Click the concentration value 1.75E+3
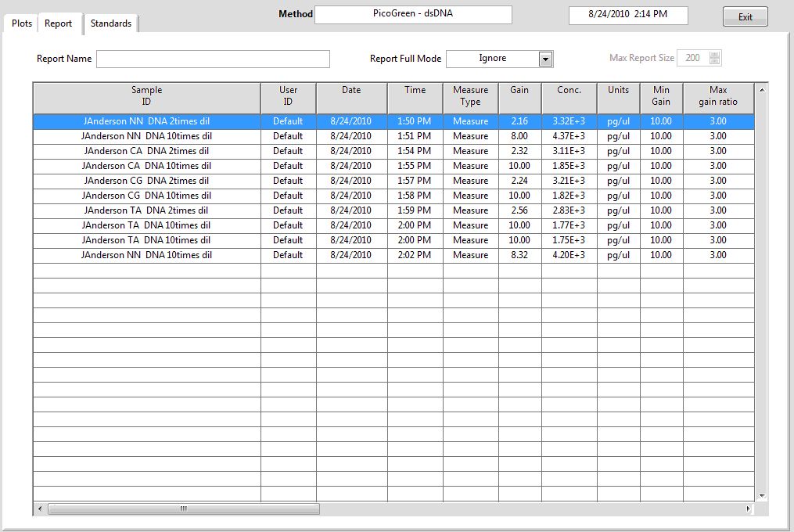This screenshot has width=794, height=532. (x=569, y=240)
